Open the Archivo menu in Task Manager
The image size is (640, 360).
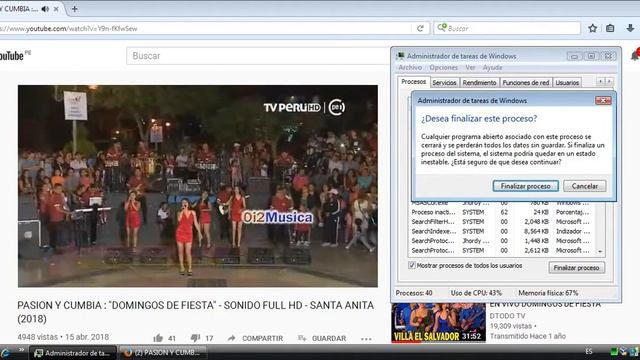point(410,67)
